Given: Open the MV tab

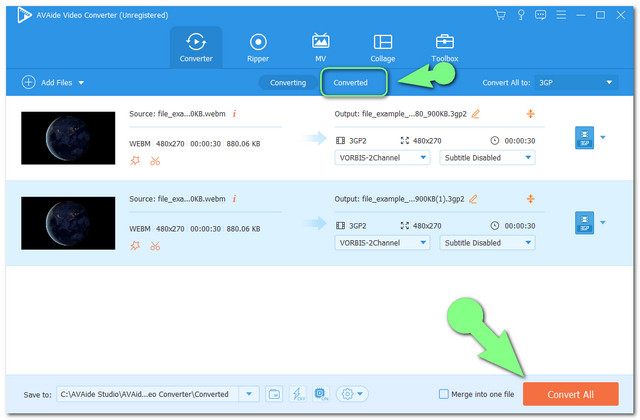Looking at the screenshot, I should (321, 47).
